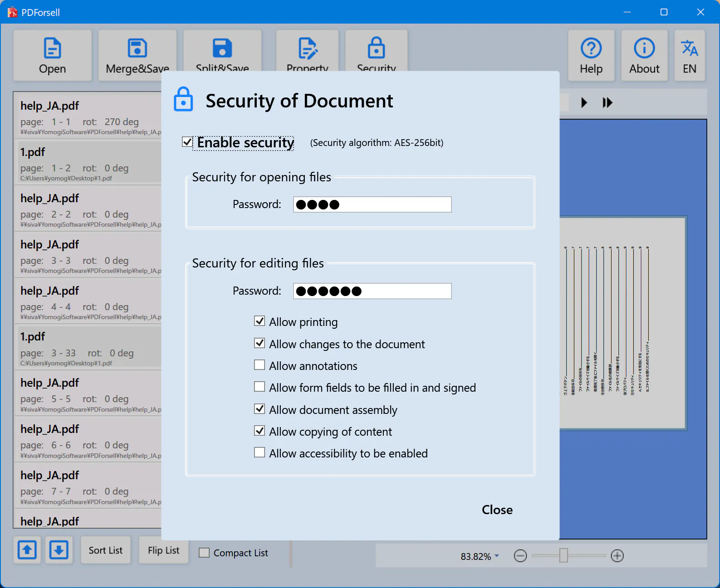Click the opening files password field
This screenshot has width=720, height=588.
click(x=372, y=204)
